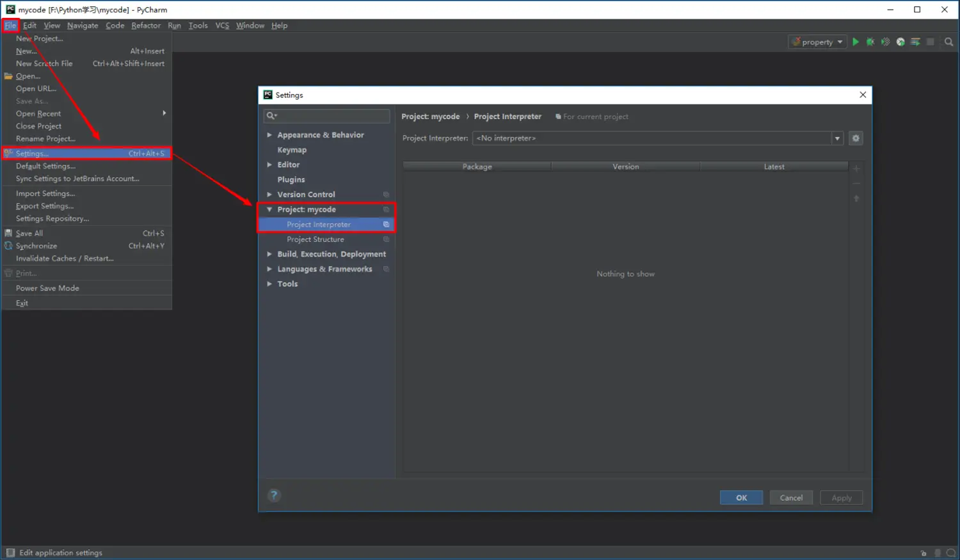Click the Synchronize refresh icon

[x=8, y=246]
